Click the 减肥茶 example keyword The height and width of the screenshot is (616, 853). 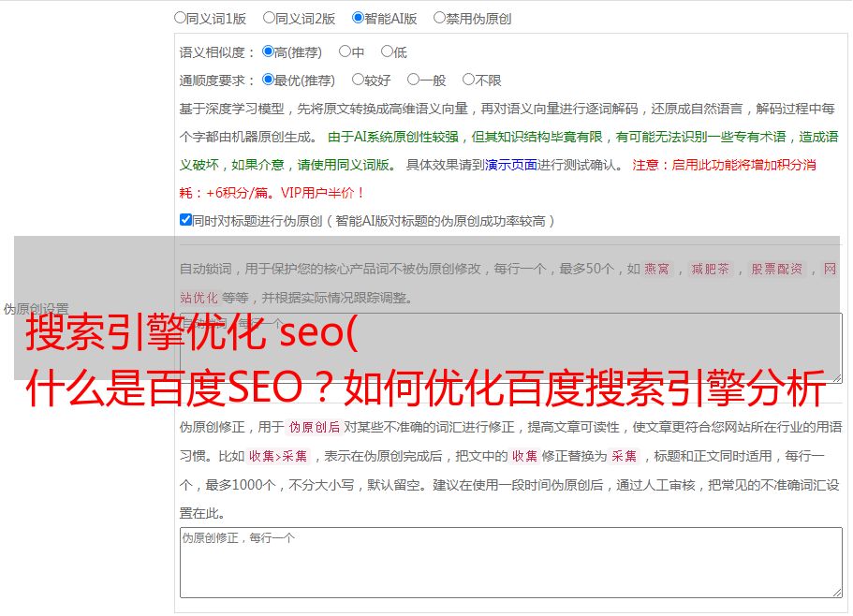pos(710,269)
